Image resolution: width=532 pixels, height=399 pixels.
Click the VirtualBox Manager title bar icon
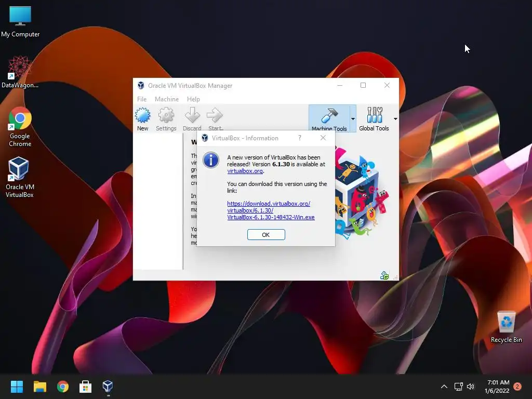click(141, 86)
